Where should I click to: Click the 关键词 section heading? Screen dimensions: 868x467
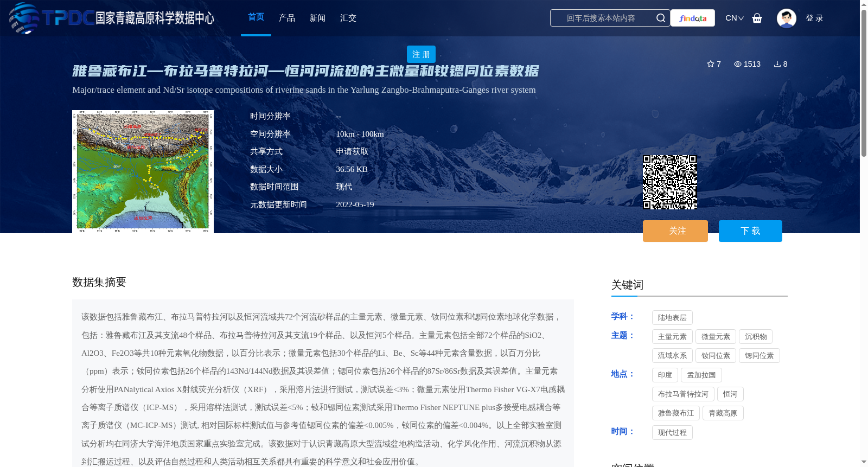627,285
